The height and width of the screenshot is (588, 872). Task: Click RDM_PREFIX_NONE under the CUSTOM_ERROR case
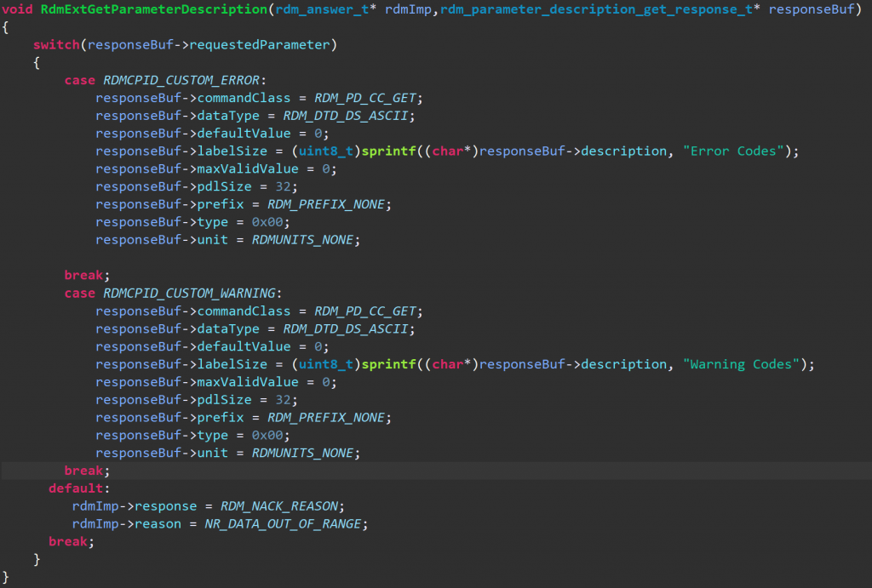tap(326, 204)
